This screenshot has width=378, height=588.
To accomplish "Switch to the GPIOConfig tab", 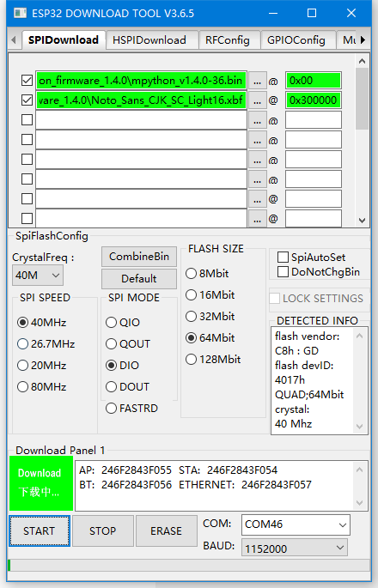I will click(x=296, y=40).
